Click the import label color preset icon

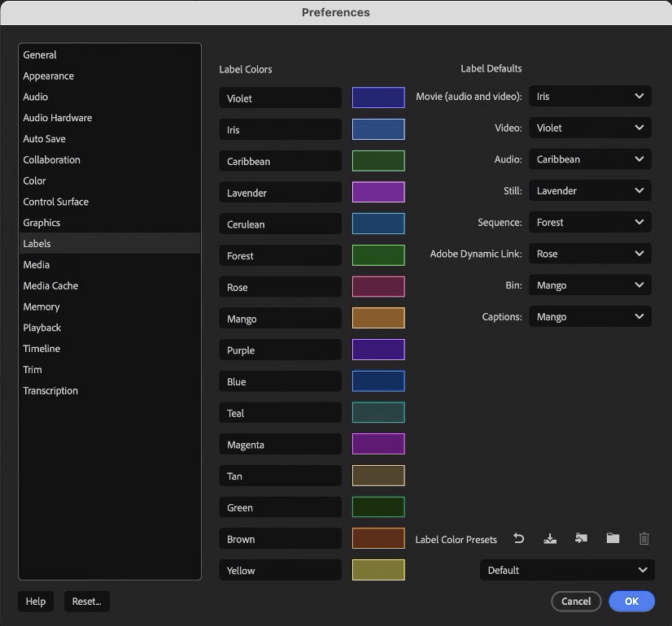tap(581, 539)
